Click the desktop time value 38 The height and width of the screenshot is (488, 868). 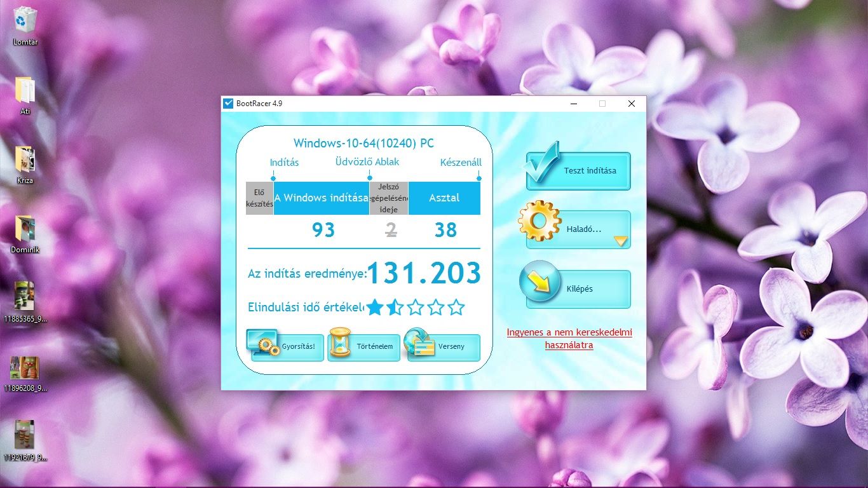[x=445, y=230]
